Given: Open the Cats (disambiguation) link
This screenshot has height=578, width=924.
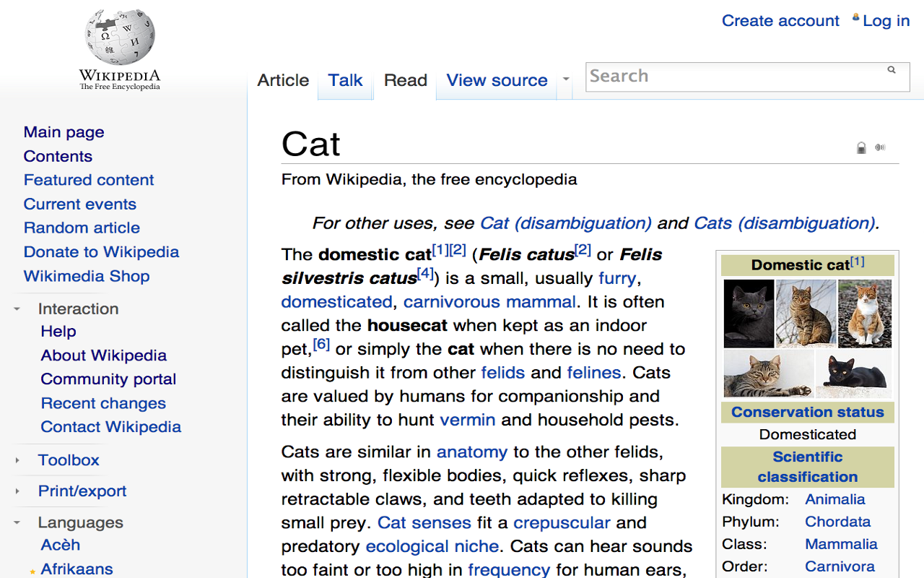Looking at the screenshot, I should [785, 223].
